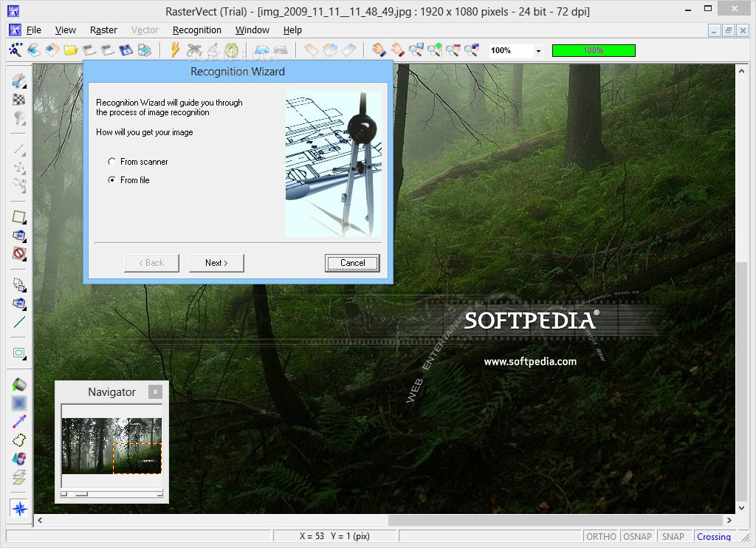The image size is (756, 548).
Task: Close the Navigator panel
Action: coord(155,391)
